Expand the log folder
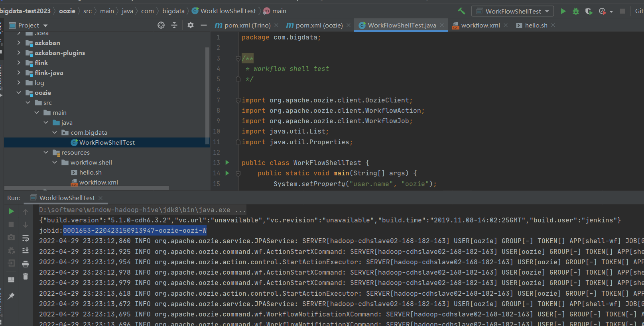Image resolution: width=644 pixels, height=326 pixels. click(x=19, y=82)
